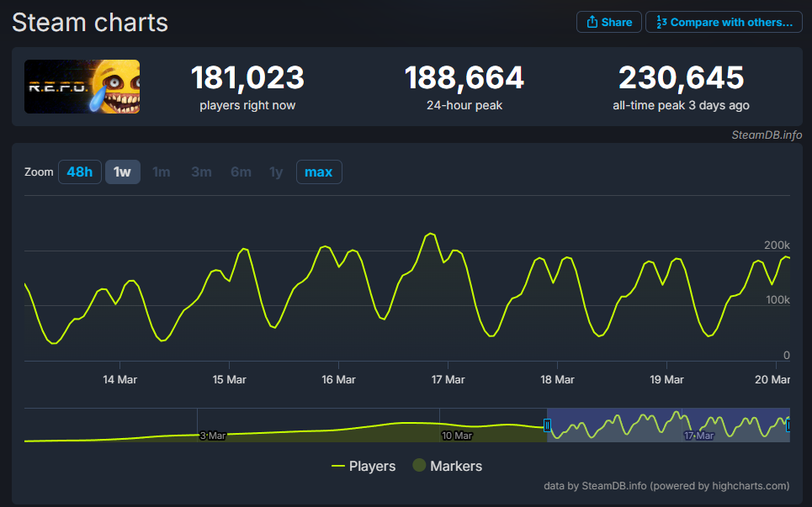Grab the right navigator range handle
The width and height of the screenshot is (812, 507).
click(x=788, y=425)
